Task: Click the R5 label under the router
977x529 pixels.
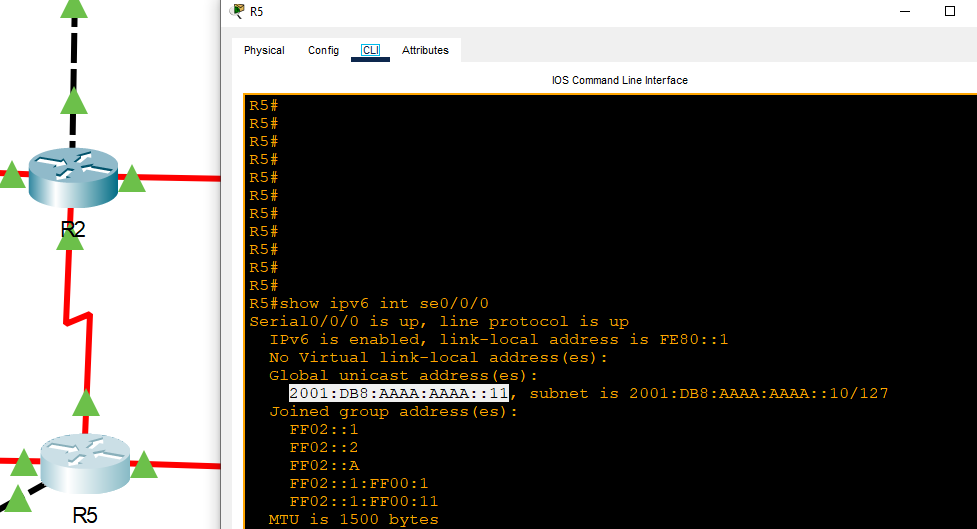Action: 85,516
